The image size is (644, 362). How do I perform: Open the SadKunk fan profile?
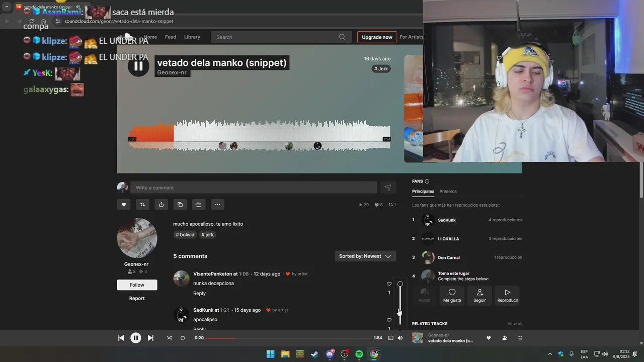447,220
